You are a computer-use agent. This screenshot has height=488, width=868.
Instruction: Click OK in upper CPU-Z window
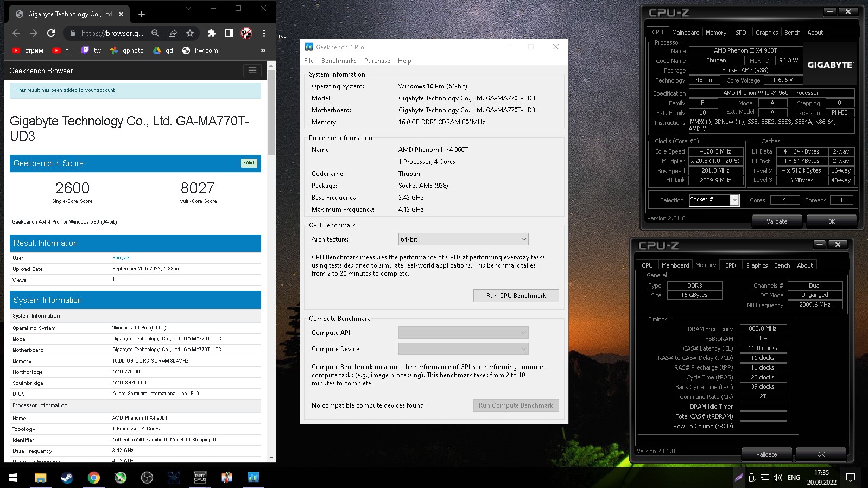click(x=831, y=221)
